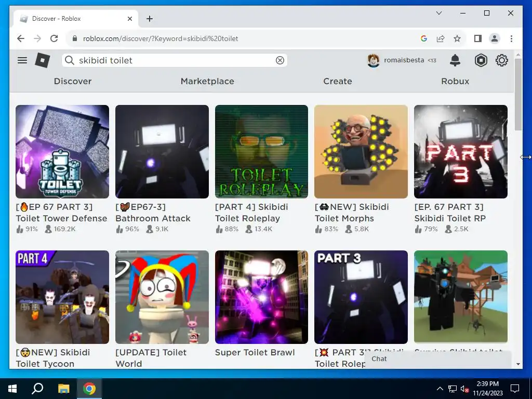532x399 pixels.
Task: Click the Roblox search input field
Action: coord(175,60)
